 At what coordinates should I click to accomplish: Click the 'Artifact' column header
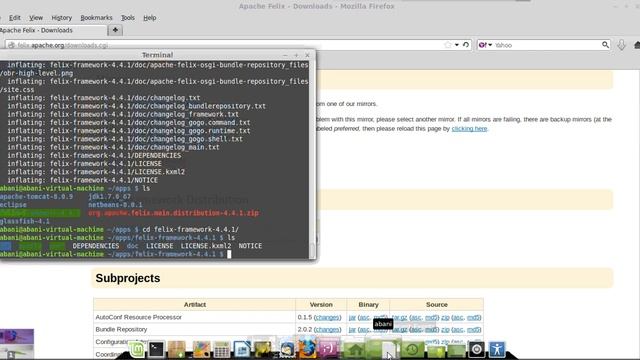tap(195, 304)
